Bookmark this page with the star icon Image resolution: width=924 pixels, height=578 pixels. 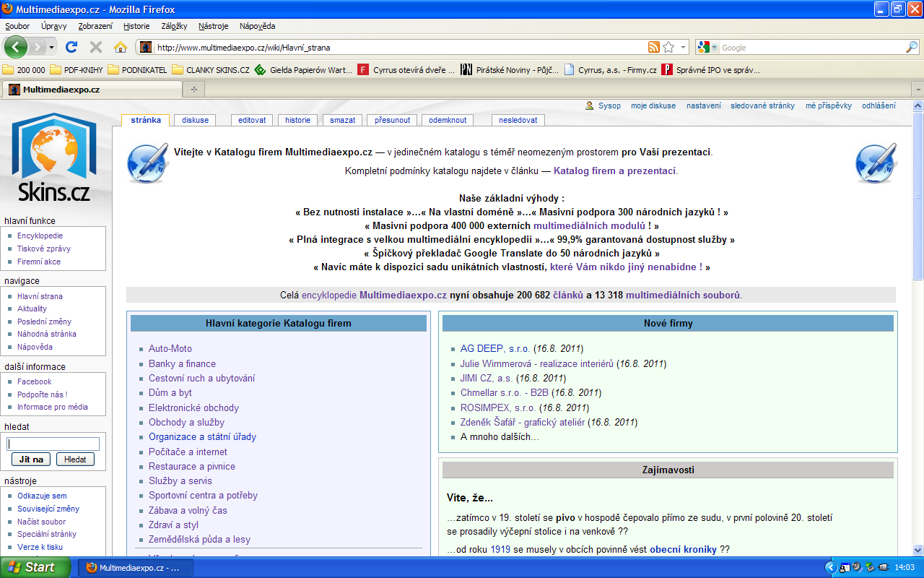tap(668, 48)
